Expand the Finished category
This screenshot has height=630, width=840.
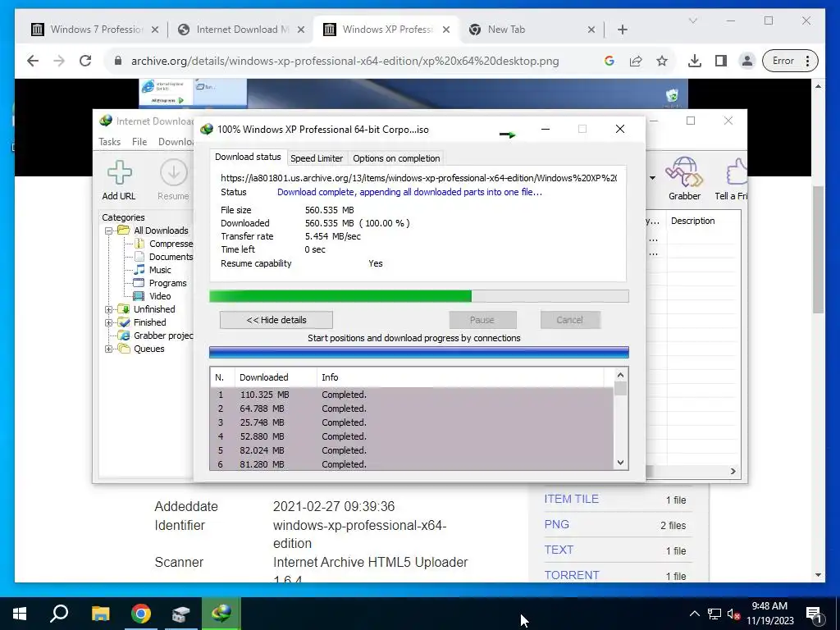pyautogui.click(x=108, y=322)
